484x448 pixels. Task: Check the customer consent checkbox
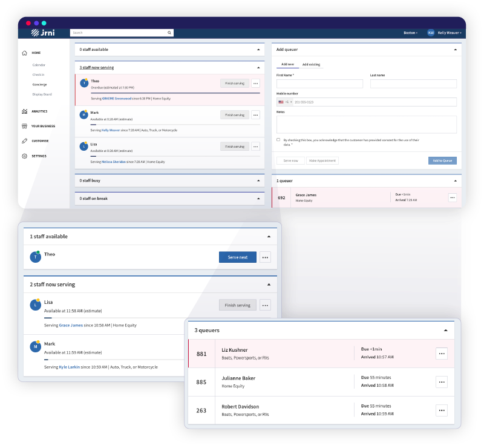(278, 138)
